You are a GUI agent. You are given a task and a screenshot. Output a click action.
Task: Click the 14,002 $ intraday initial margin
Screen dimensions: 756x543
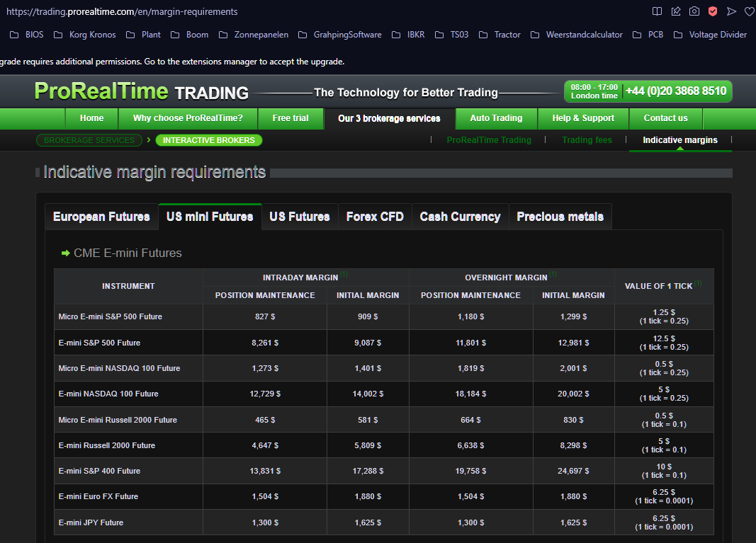(x=368, y=394)
